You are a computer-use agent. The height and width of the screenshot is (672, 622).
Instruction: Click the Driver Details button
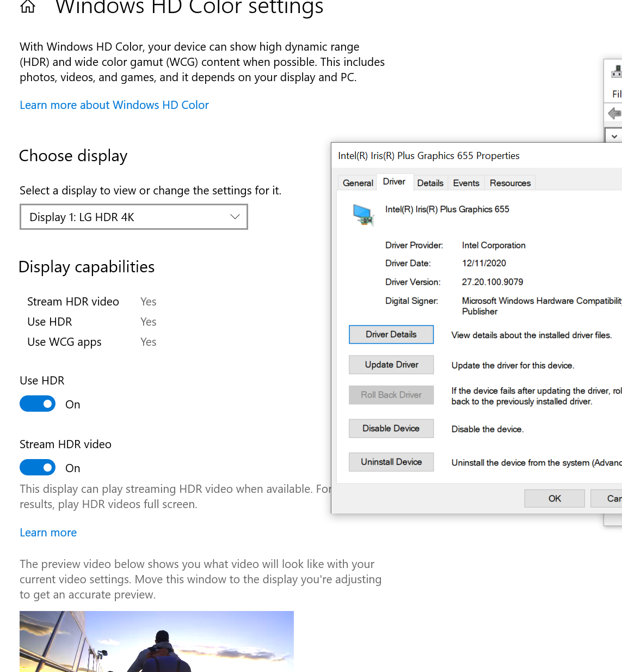coord(391,334)
